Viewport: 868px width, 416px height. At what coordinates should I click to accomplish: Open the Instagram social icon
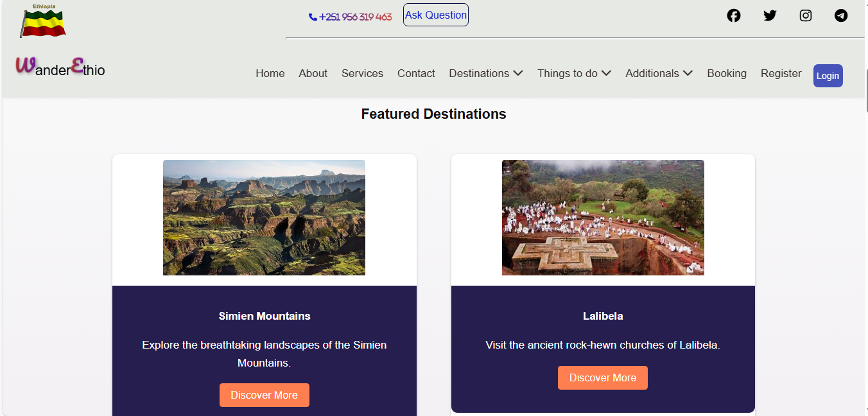[806, 15]
